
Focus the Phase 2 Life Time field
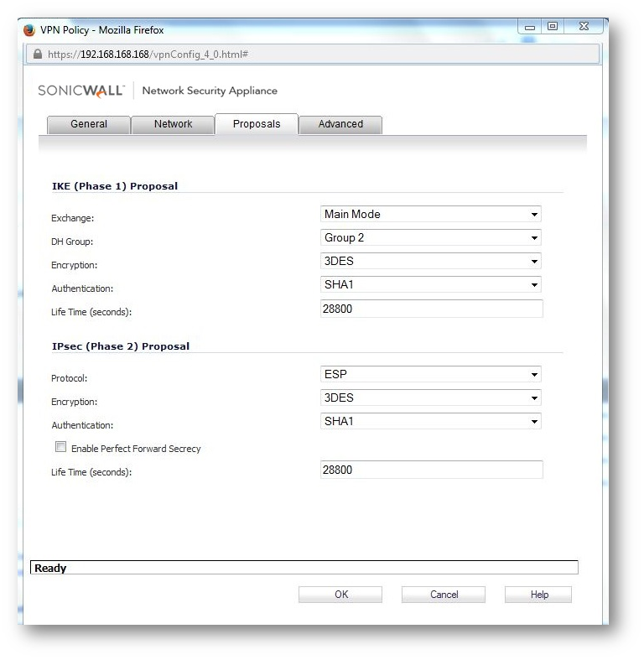431,470
